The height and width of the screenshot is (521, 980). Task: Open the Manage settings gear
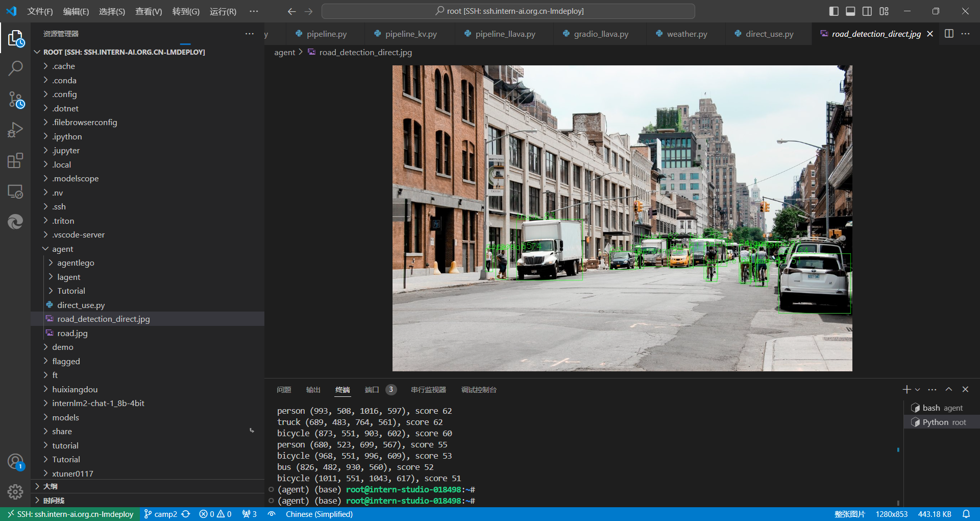click(15, 491)
